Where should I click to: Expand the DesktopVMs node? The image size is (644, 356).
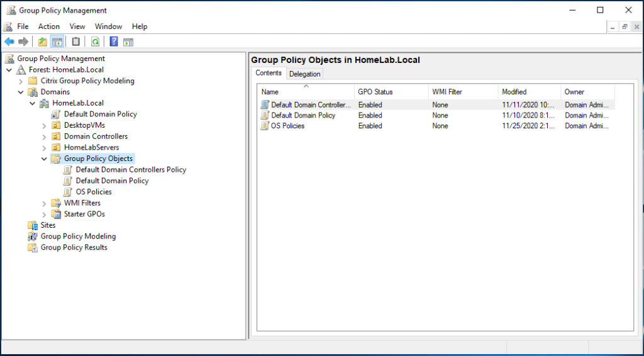pyautogui.click(x=45, y=126)
